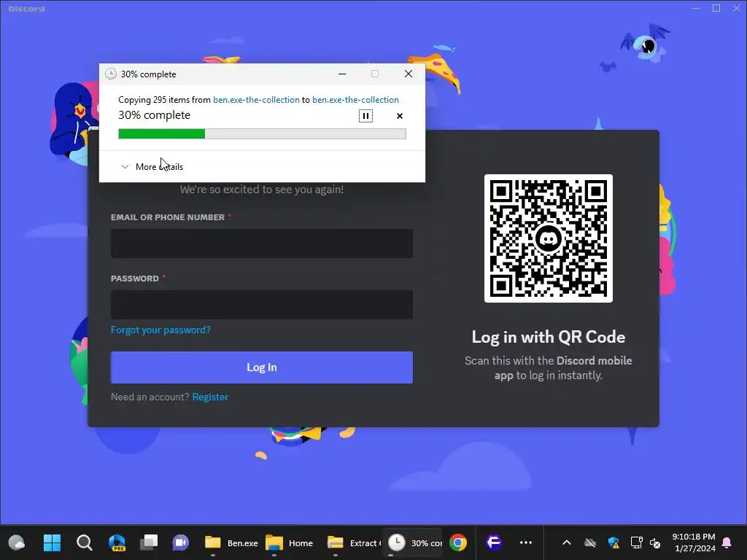The width and height of the screenshot is (747, 560).
Task: Pause the file copy operation
Action: tap(365, 116)
